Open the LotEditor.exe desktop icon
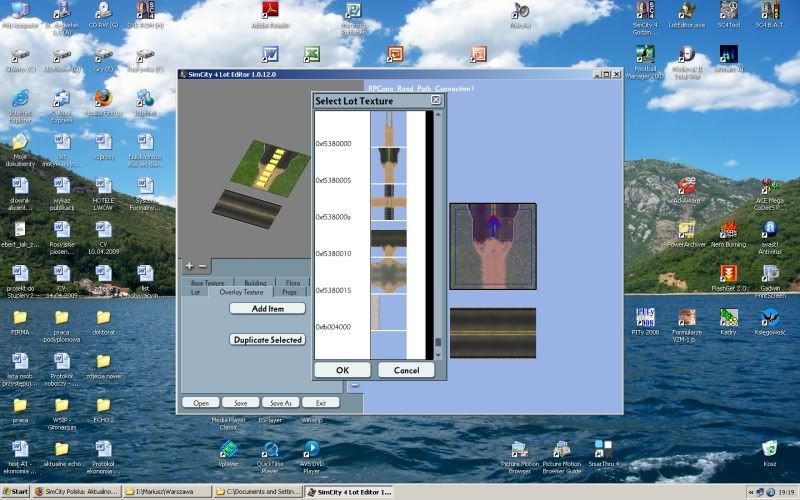 pyautogui.click(x=687, y=14)
